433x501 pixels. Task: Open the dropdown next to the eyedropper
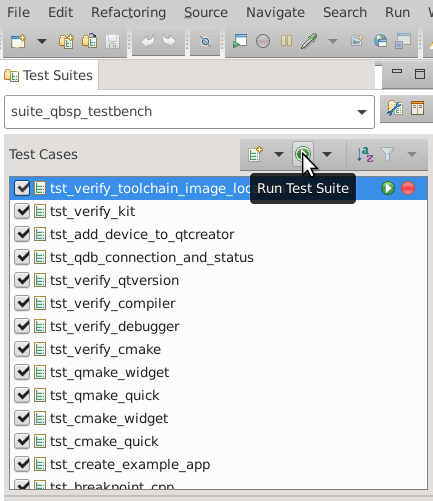point(333,42)
